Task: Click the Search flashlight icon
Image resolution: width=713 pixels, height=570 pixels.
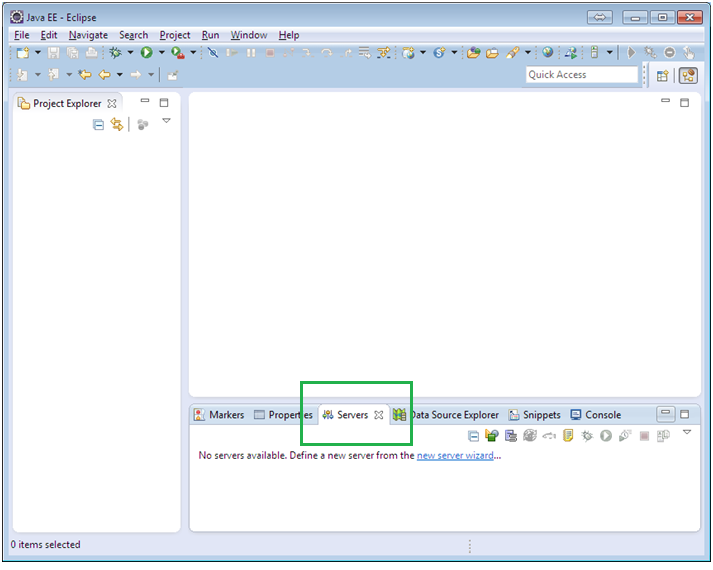Action: coord(512,53)
